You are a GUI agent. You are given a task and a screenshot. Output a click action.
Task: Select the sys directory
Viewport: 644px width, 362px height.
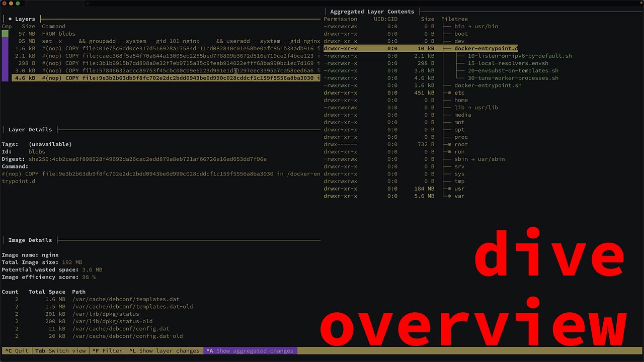(459, 174)
